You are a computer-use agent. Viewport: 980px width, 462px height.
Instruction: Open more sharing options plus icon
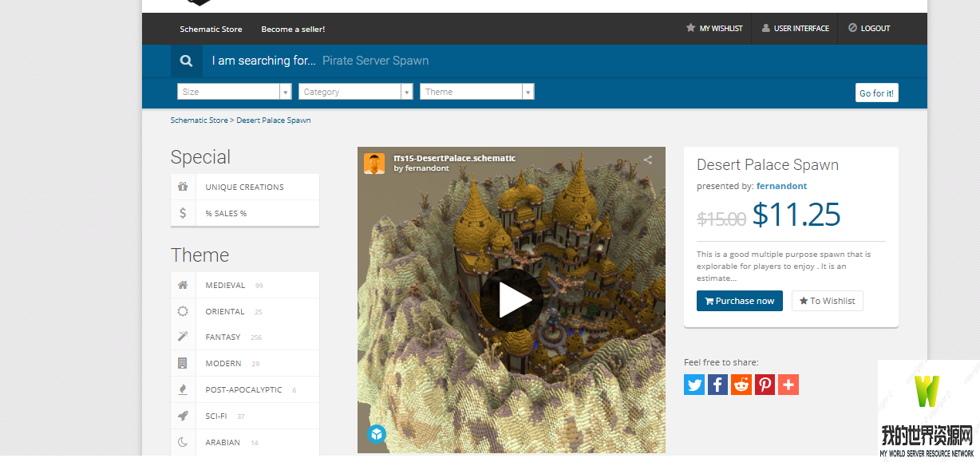[x=788, y=385]
